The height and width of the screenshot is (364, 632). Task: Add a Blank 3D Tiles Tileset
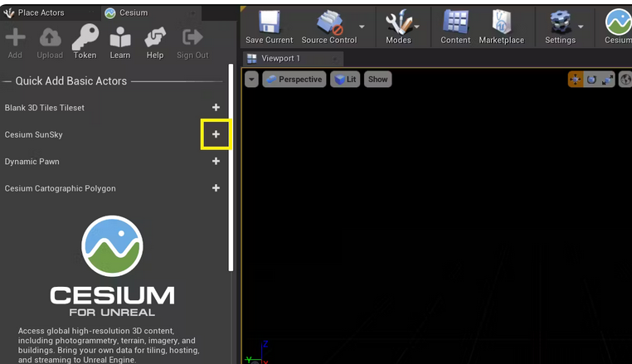(x=216, y=107)
